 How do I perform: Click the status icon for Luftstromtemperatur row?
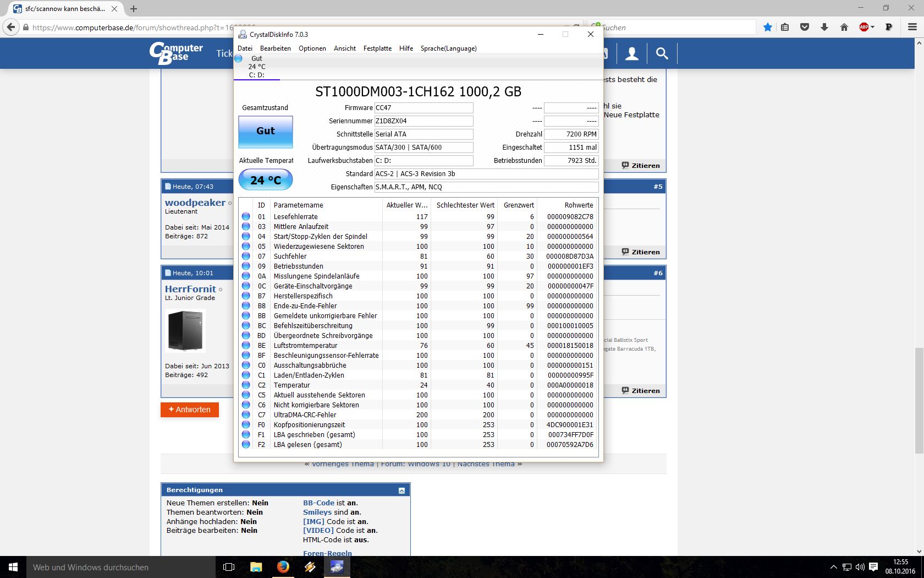point(246,345)
